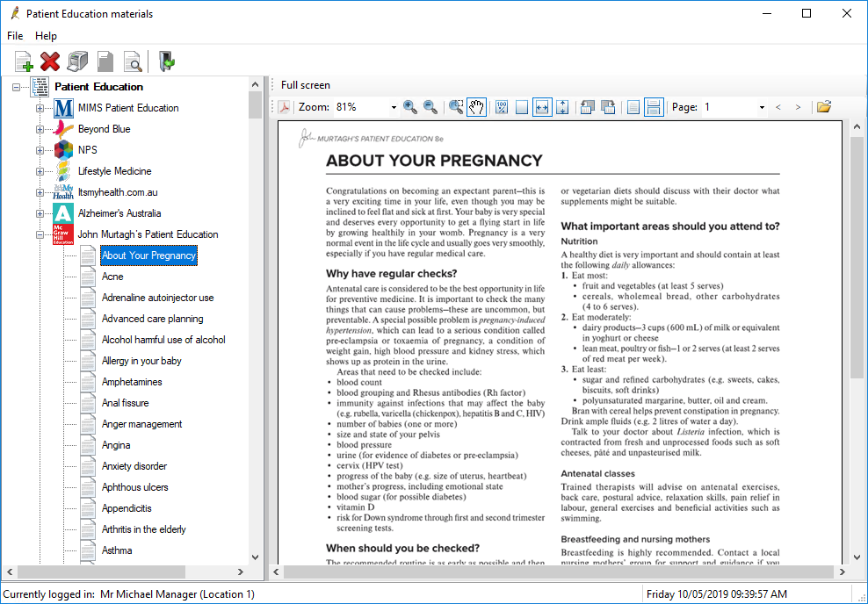Expand the Beyond Blue node
Screen dimensions: 868x604
tap(40, 129)
